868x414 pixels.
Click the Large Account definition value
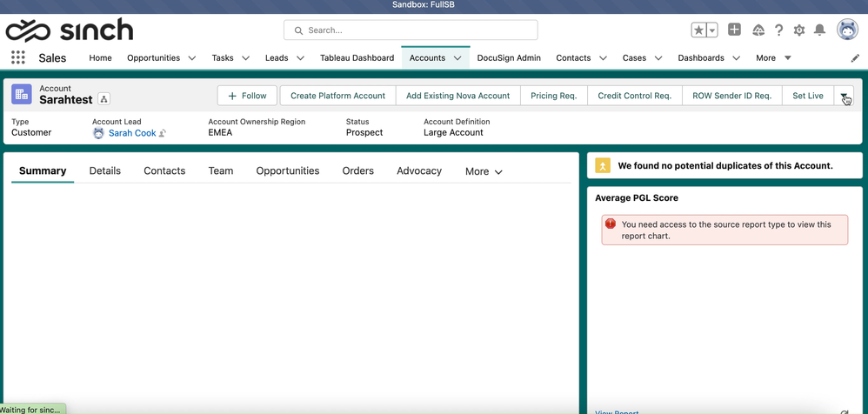point(453,133)
